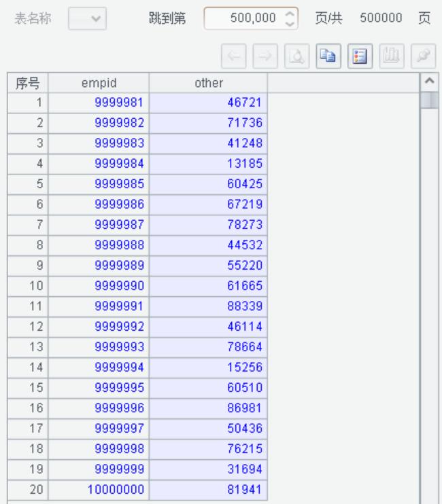Screen dimensions: 442x504
Task: Select empid cell 9999983
Action: coord(99,143)
